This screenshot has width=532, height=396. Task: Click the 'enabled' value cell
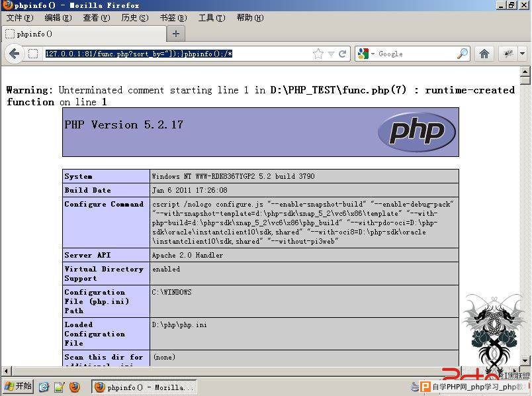point(304,273)
